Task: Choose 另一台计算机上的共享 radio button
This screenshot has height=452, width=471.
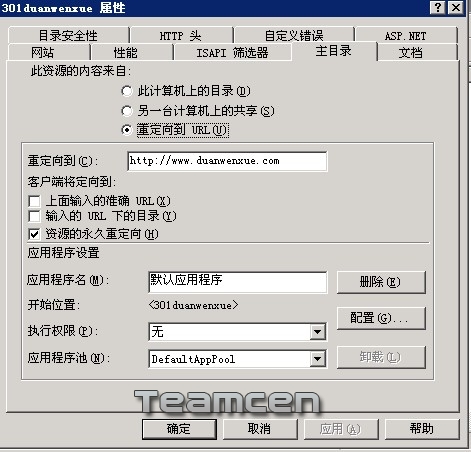Action: tap(127, 110)
